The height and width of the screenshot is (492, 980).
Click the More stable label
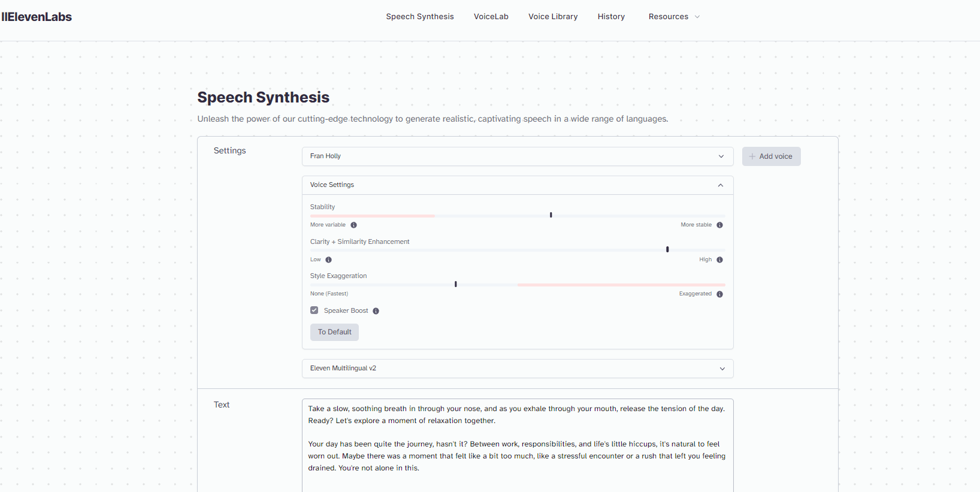coord(696,225)
